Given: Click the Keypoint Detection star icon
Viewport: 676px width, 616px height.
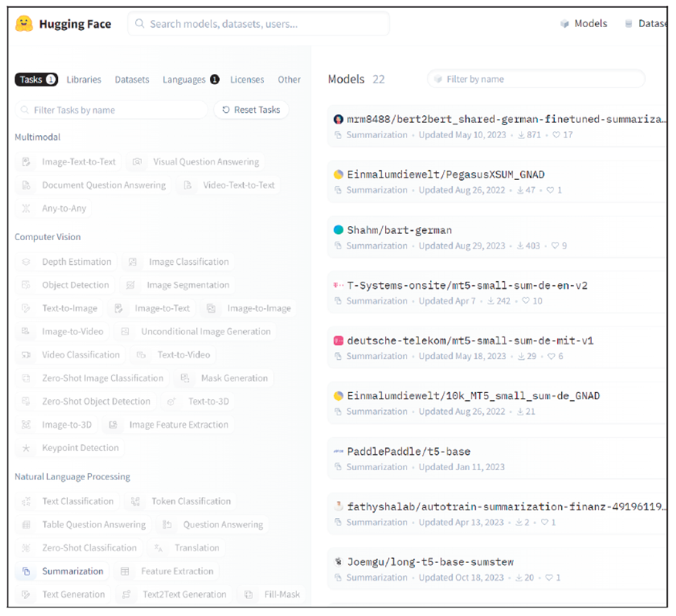Looking at the screenshot, I should (x=26, y=448).
